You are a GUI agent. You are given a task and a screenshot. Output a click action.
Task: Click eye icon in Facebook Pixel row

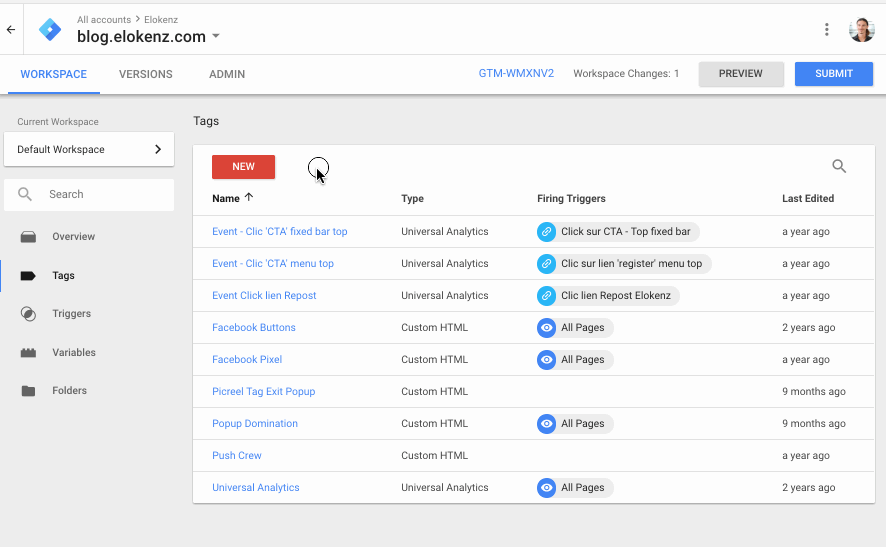coord(546,360)
